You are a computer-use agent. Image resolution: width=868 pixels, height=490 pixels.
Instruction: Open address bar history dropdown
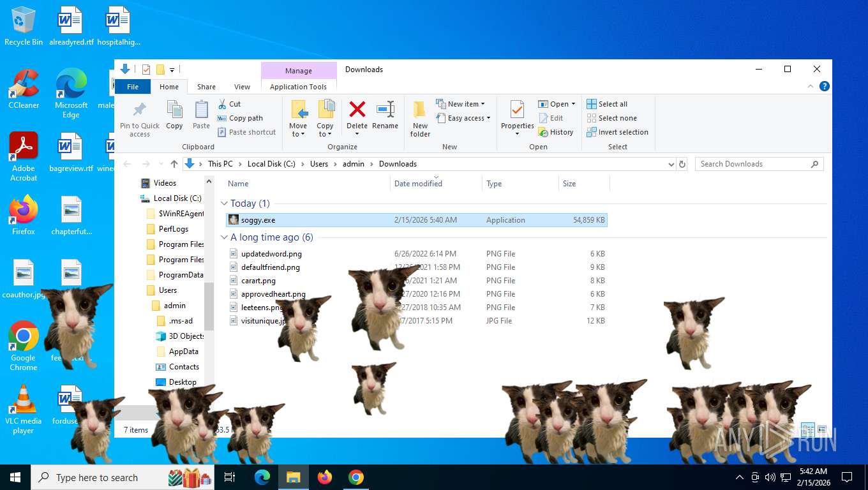[671, 164]
